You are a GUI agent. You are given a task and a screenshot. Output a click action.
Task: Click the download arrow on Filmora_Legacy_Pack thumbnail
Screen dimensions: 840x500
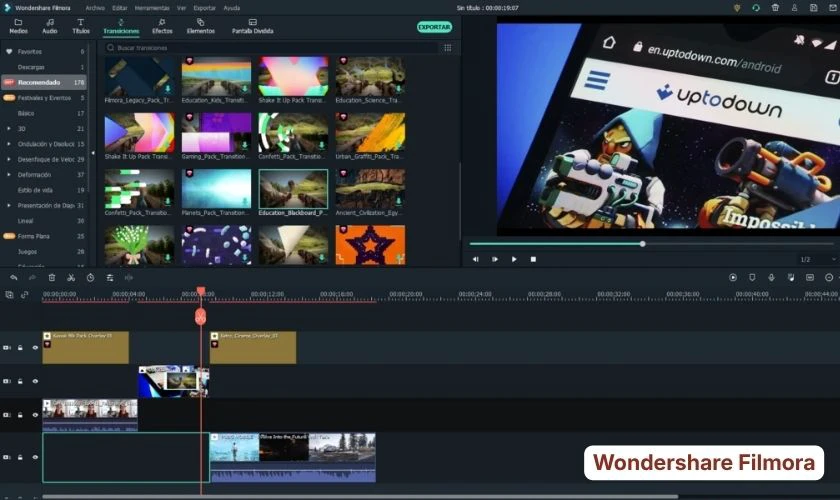click(168, 88)
